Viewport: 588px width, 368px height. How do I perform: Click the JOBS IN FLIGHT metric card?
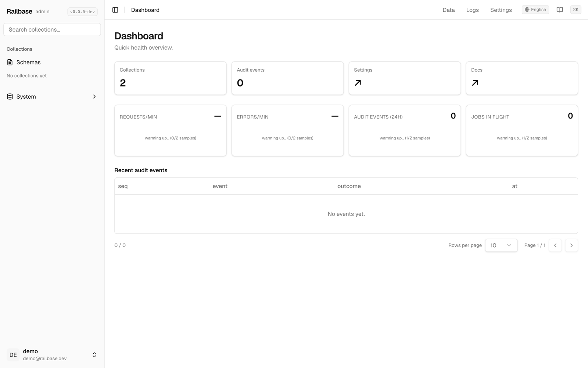click(x=522, y=130)
